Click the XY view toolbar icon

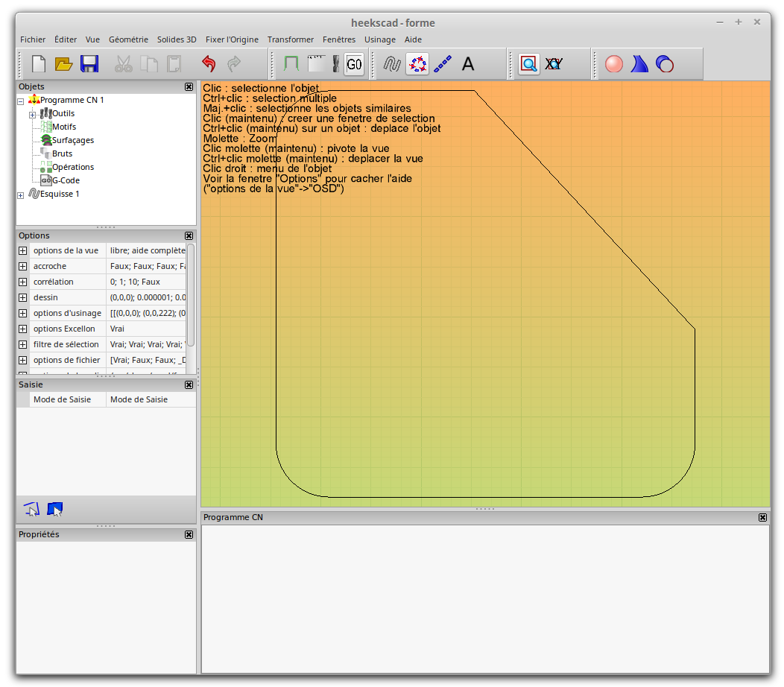pyautogui.click(x=554, y=64)
